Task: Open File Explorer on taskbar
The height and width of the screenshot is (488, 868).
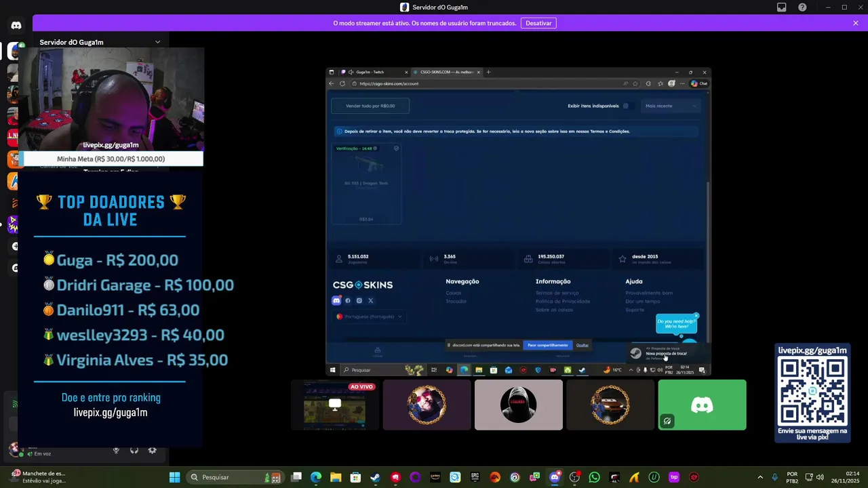Action: pos(336,477)
